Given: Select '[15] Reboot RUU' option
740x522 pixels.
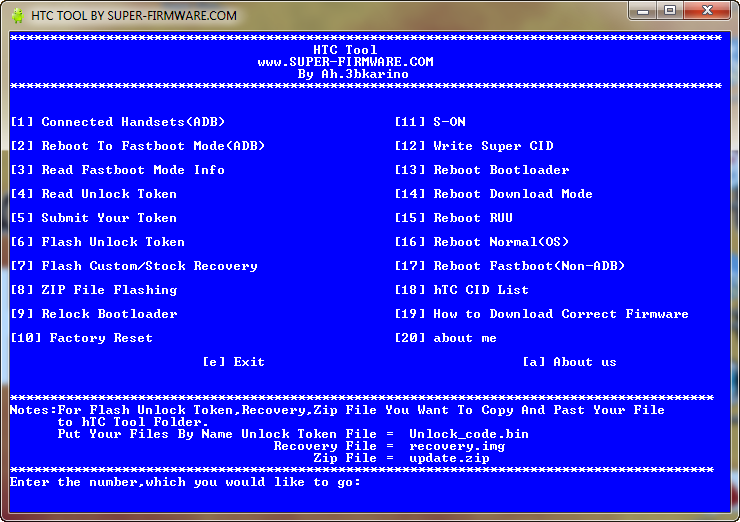Looking at the screenshot, I should [x=454, y=218].
